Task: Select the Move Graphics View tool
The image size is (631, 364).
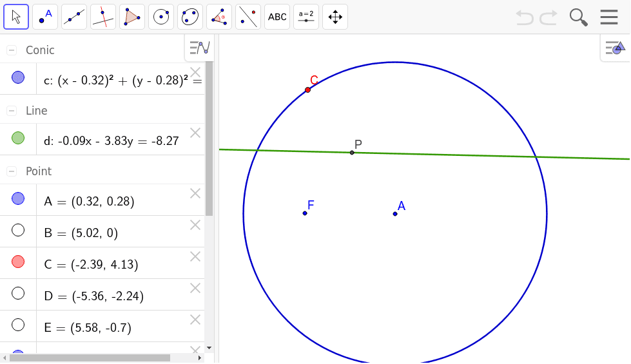Action: [x=335, y=17]
